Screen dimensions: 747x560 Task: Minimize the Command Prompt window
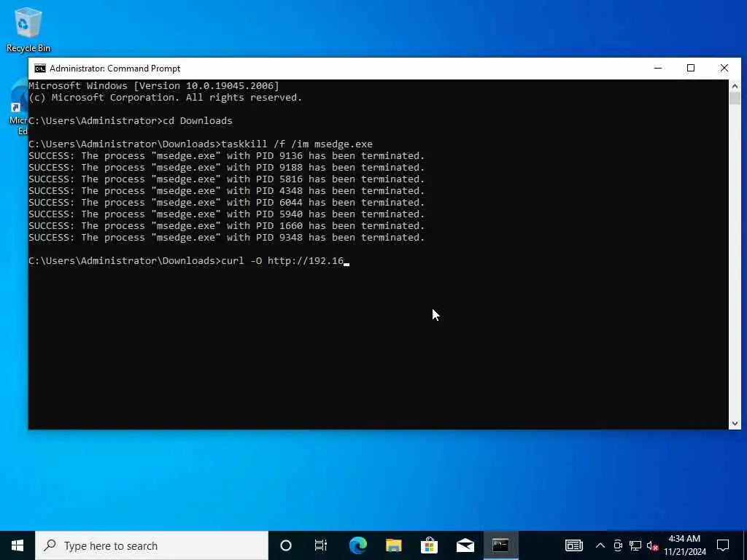(x=658, y=68)
